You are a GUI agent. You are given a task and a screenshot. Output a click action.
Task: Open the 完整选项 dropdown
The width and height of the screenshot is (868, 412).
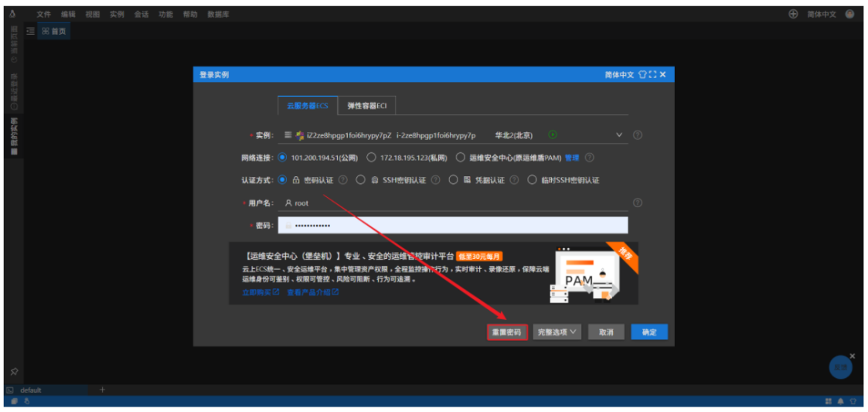(557, 332)
